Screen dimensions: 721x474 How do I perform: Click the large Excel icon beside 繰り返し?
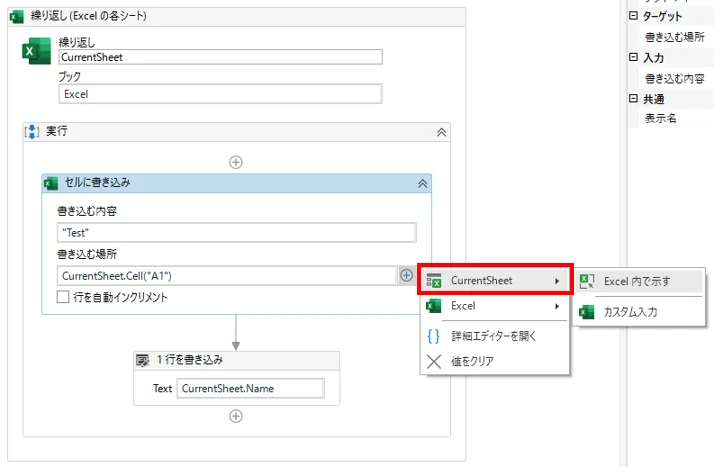point(37,53)
